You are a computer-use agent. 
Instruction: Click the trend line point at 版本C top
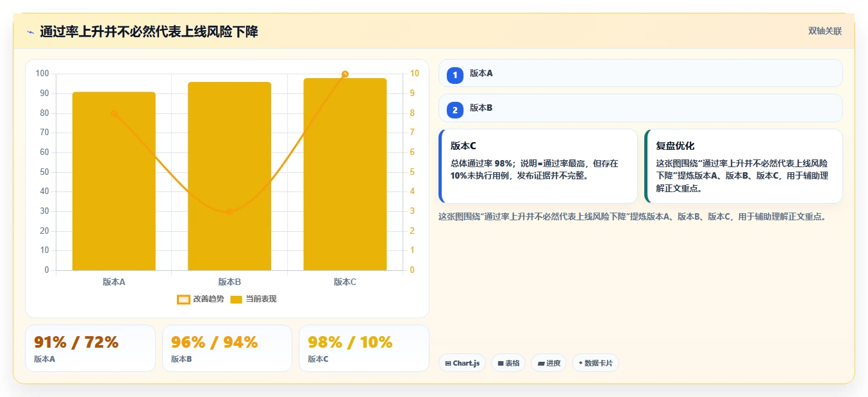click(x=345, y=74)
